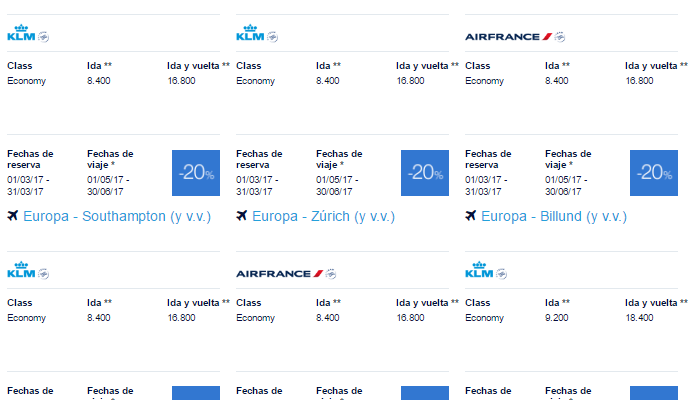The height and width of the screenshot is (400, 693).
Task: Click the SkyTeam emblem next to the top-left KLM logo
Action: tap(43, 37)
